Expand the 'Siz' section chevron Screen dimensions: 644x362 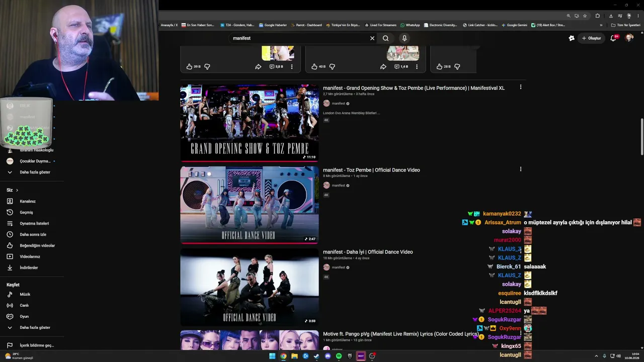pos(17,190)
